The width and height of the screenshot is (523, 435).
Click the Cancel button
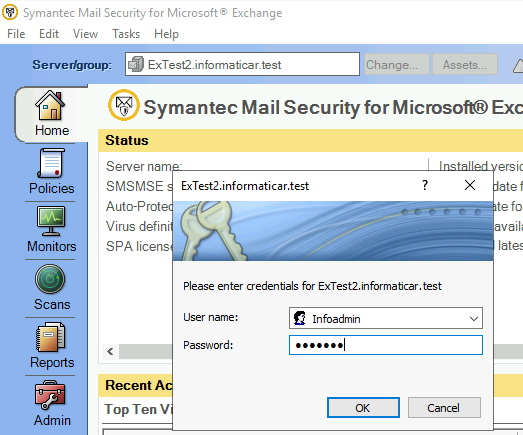(x=444, y=408)
